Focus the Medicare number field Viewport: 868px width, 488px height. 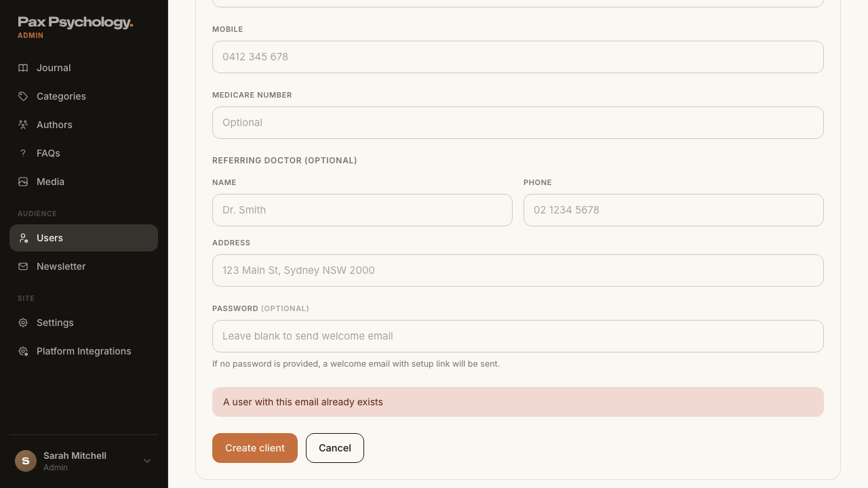point(518,123)
